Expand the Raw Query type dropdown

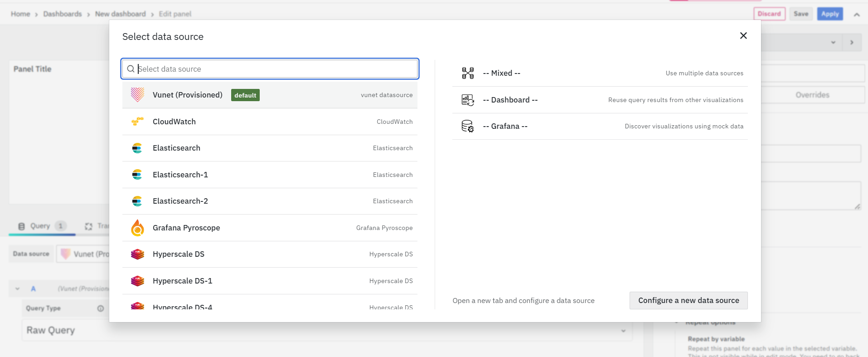(x=623, y=331)
